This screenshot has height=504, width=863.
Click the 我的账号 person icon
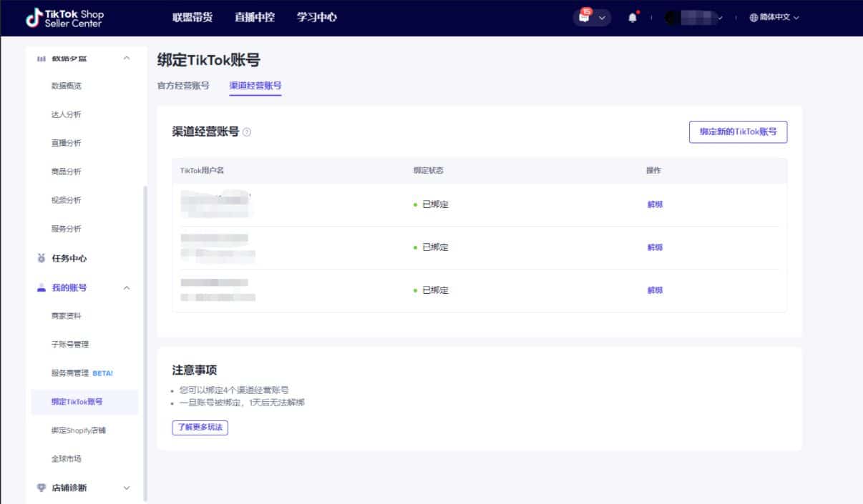(x=42, y=287)
